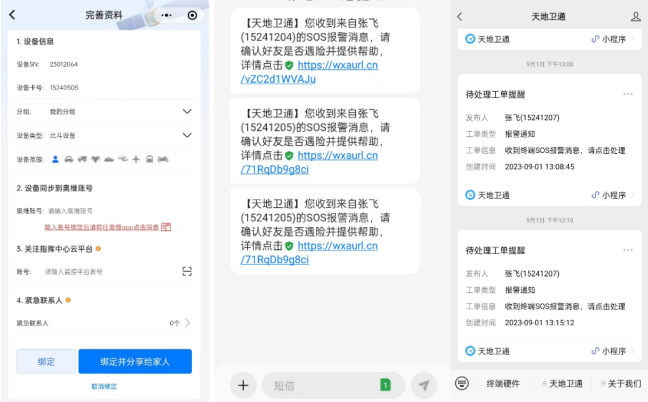
Task: Tap the send arrow in SMS composer
Action: (x=424, y=385)
